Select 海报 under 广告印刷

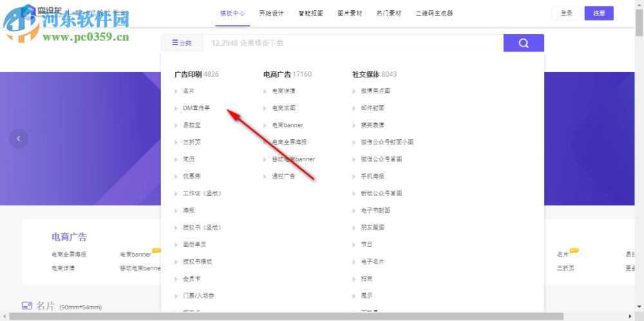(189, 210)
